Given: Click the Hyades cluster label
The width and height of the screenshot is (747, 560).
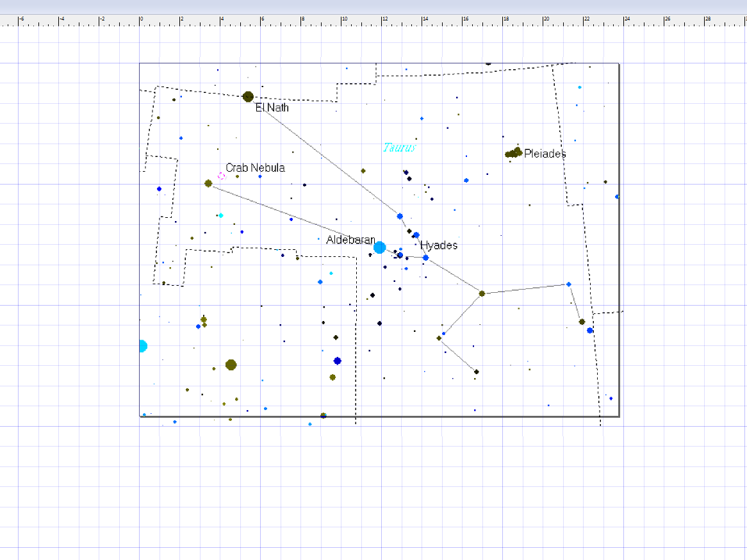Looking at the screenshot, I should (439, 245).
